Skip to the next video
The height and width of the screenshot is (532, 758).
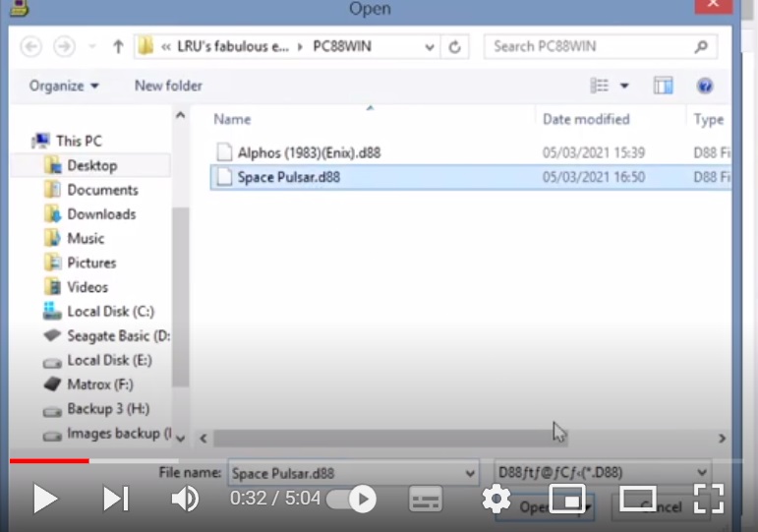pyautogui.click(x=116, y=500)
